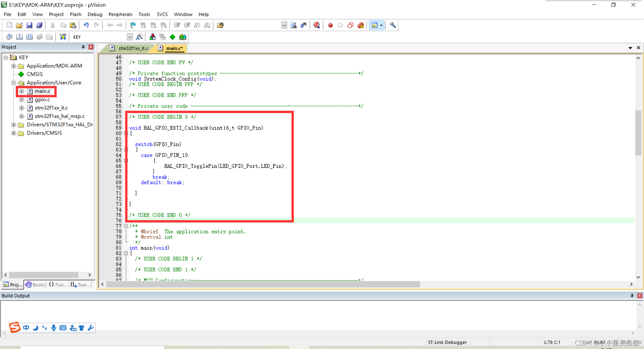Paste from clipboard using the toolbar icon
Screen dimensions: 644x349
pos(73,25)
